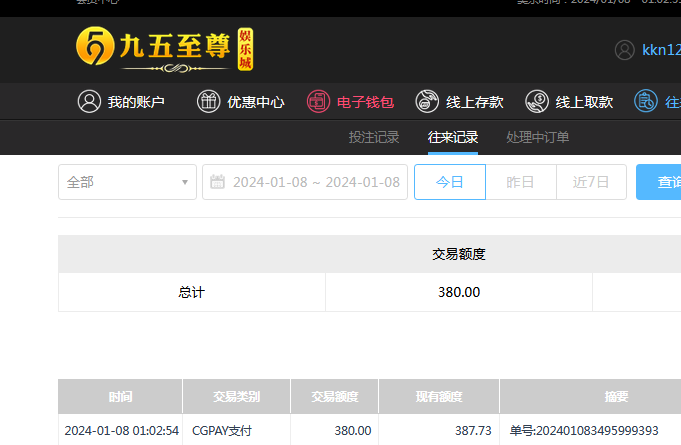Select the 今日 filter
Screen dimensions: 681x445
450,182
